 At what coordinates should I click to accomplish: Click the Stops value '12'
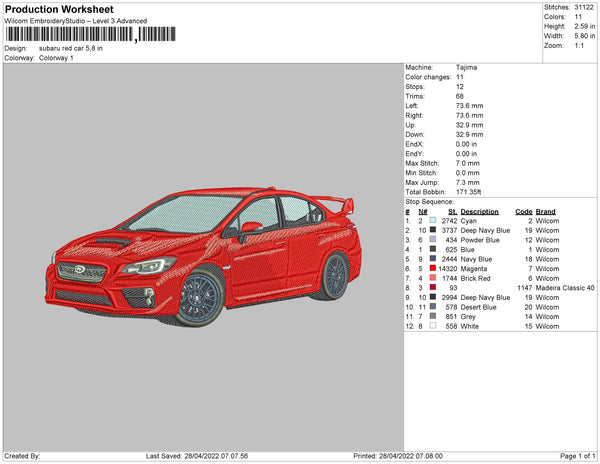point(459,87)
